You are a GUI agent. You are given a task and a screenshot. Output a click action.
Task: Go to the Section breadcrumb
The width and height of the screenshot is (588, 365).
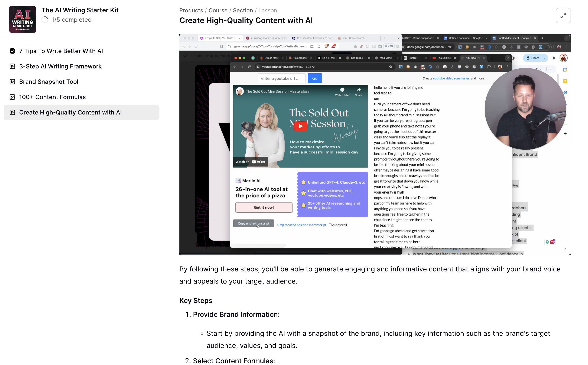point(243,10)
